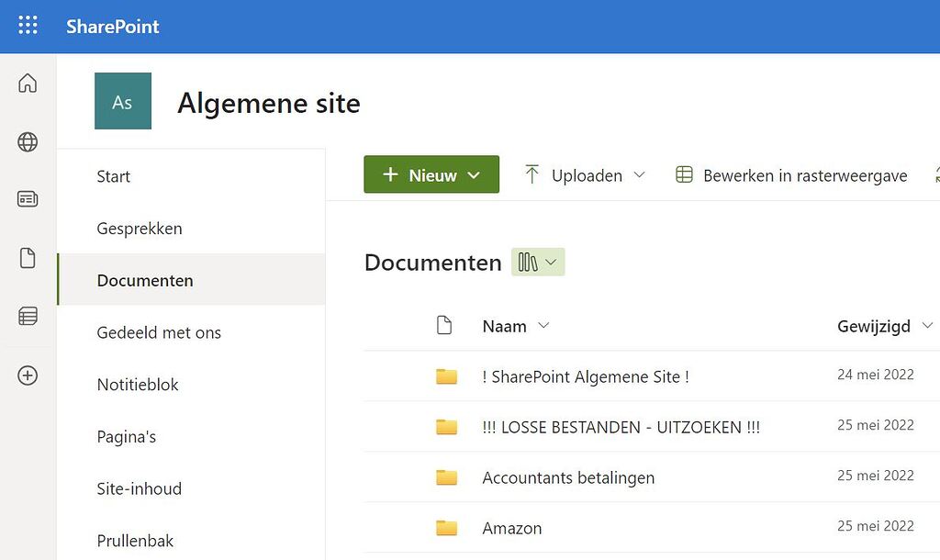The image size is (940, 560).
Task: Click the Accountants betalingen folder icon
Action: [x=446, y=476]
